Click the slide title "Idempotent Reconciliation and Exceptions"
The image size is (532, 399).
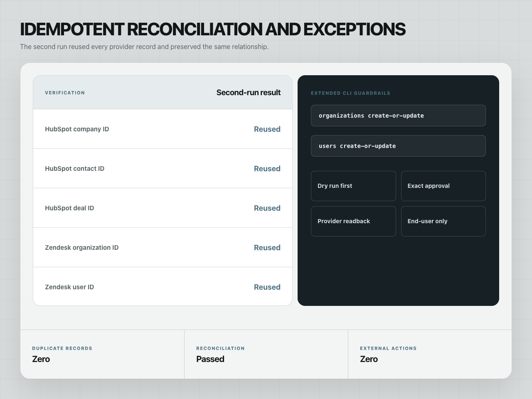213,29
